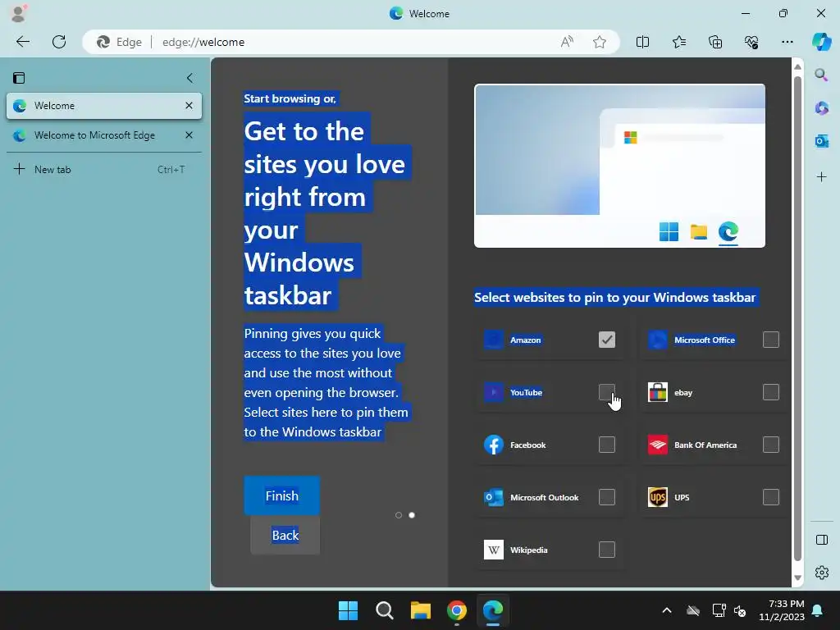
Task: Uncheck the Amazon checkbox
Action: point(606,340)
